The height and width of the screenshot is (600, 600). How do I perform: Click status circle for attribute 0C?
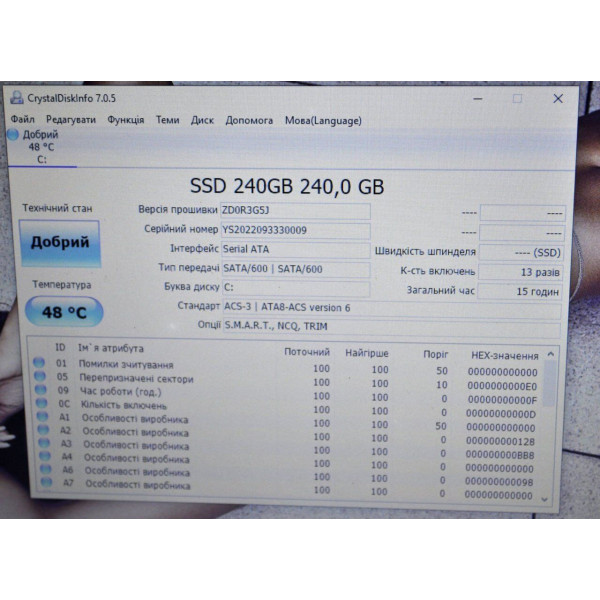click(41, 403)
